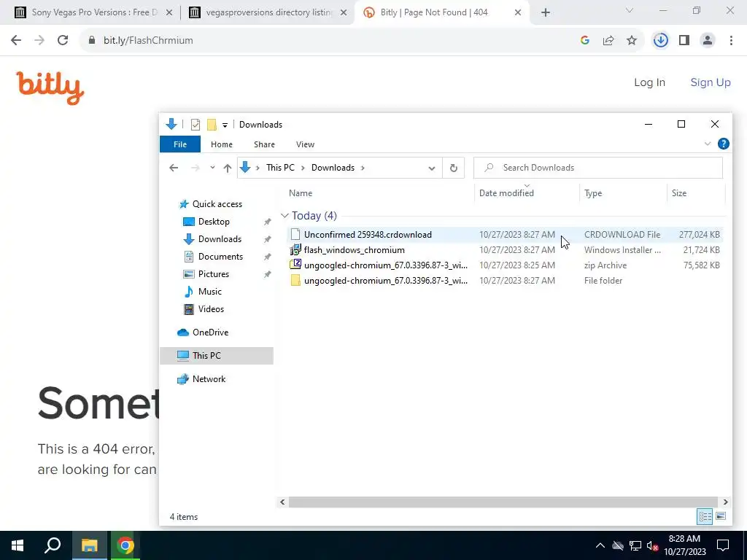
Task: Open a new Chrome tab
Action: [546, 13]
